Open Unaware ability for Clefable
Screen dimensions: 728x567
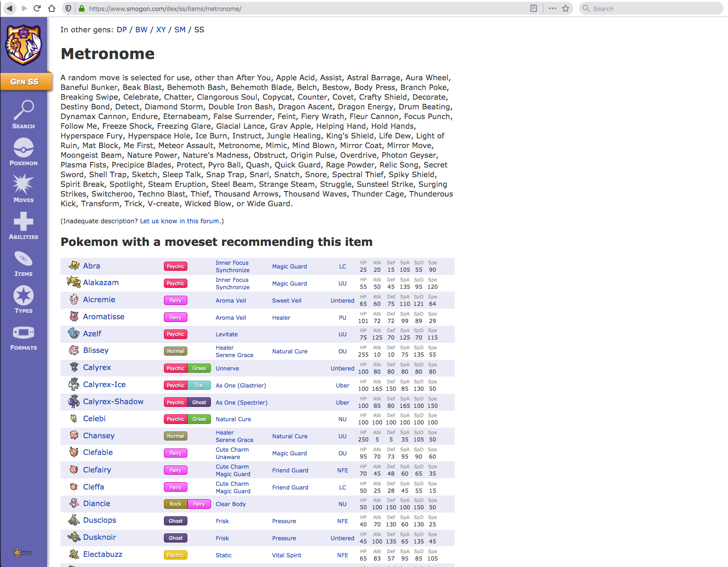[228, 457]
